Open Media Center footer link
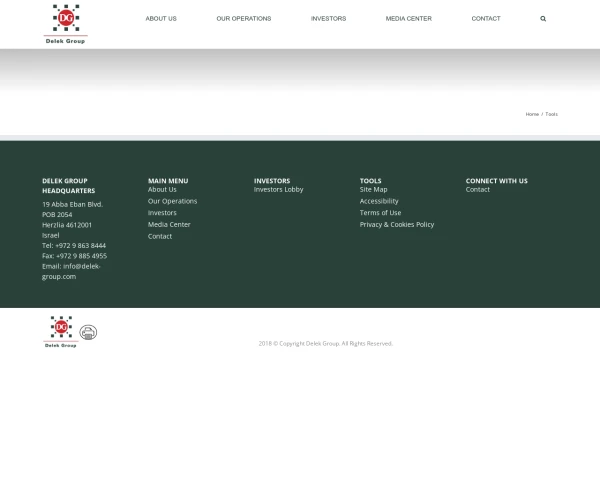The height and width of the screenshot is (480, 600). (x=169, y=225)
